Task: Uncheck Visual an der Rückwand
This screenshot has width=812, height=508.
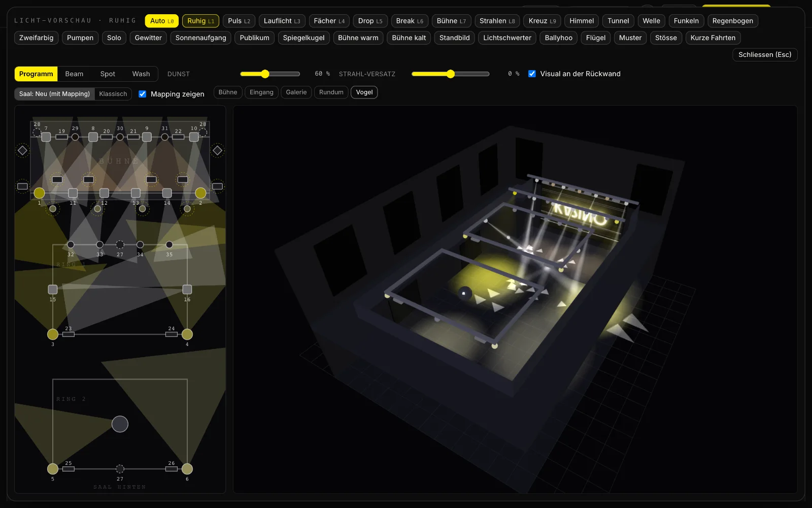Action: tap(532, 74)
